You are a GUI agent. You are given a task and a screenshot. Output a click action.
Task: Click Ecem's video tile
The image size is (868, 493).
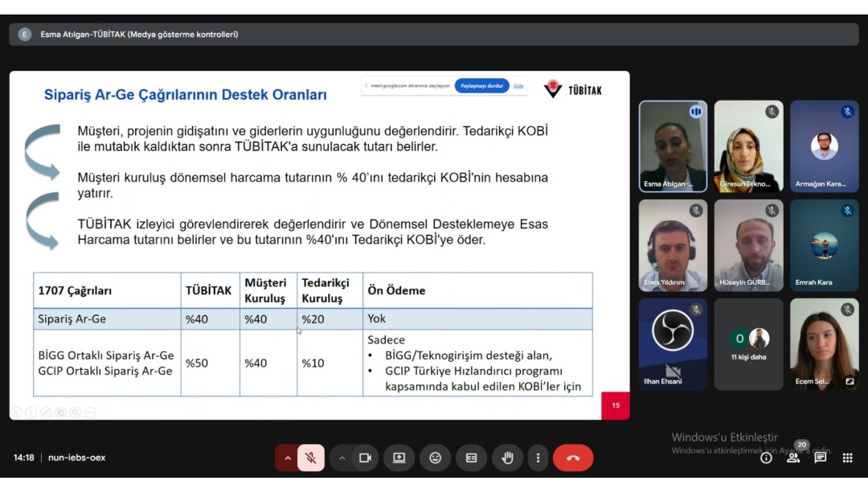click(824, 344)
